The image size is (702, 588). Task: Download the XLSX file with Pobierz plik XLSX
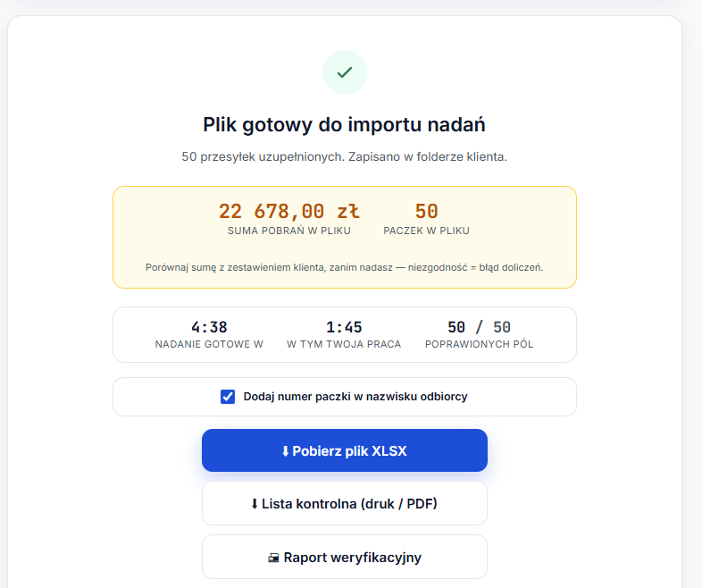(344, 450)
